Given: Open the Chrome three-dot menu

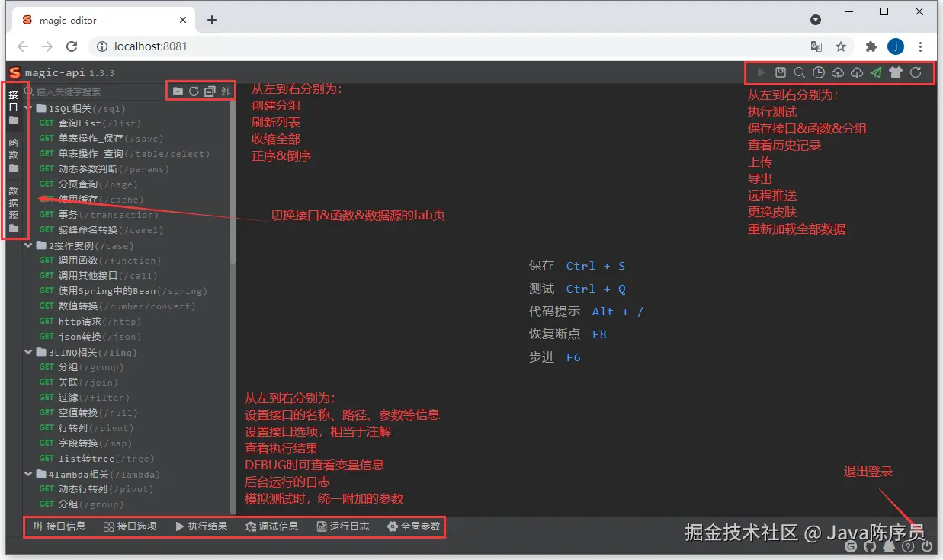Looking at the screenshot, I should pos(921,46).
